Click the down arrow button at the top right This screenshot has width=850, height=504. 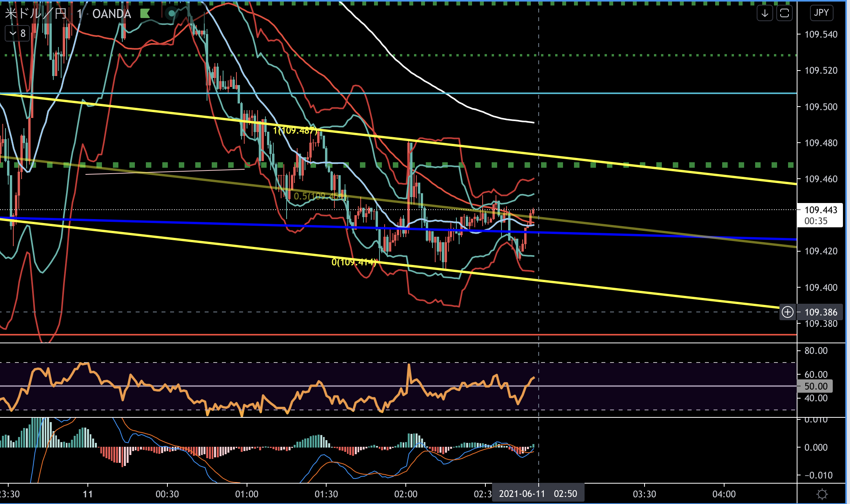click(x=765, y=13)
